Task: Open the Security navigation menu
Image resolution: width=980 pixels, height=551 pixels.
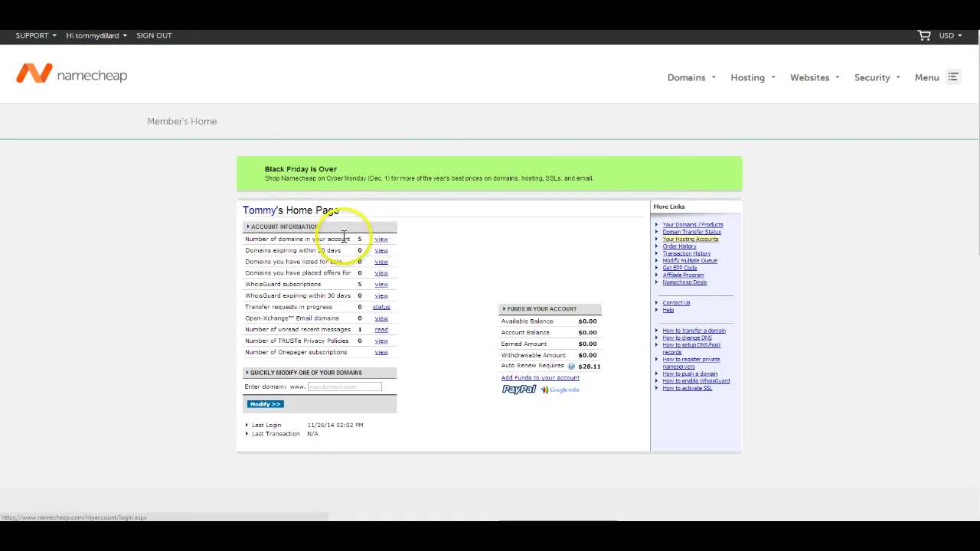Action: (877, 77)
